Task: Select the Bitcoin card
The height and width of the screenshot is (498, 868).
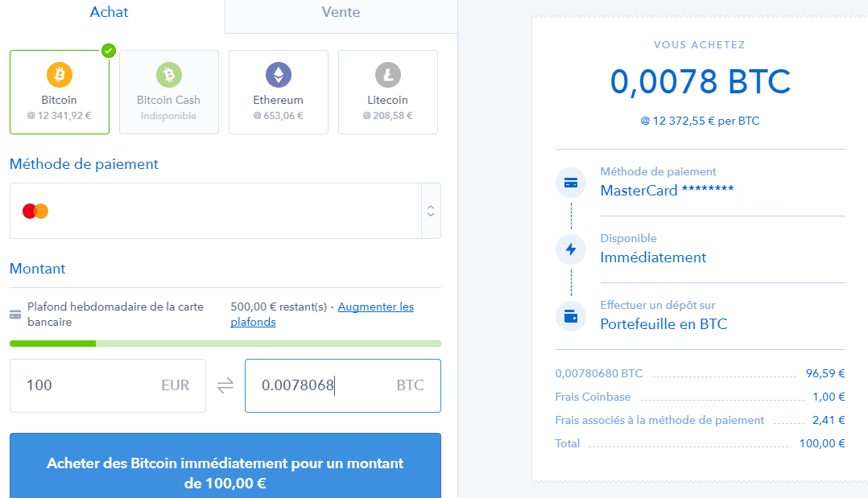Action: [60, 92]
